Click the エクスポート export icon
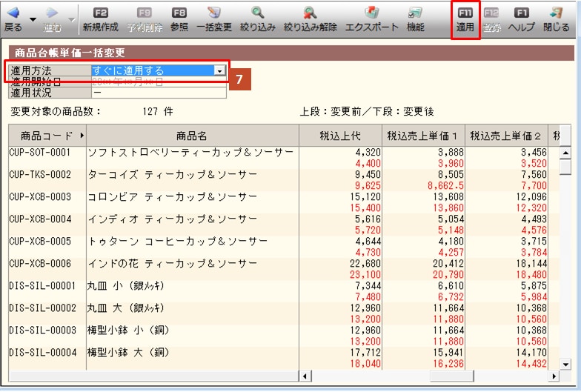Image resolution: width=581 pixels, height=392 pixels. pos(371,13)
